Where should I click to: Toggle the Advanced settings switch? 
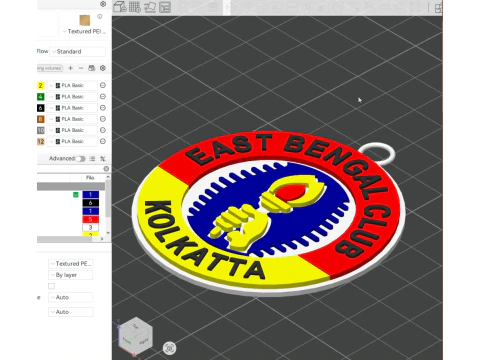pyautogui.click(x=81, y=159)
